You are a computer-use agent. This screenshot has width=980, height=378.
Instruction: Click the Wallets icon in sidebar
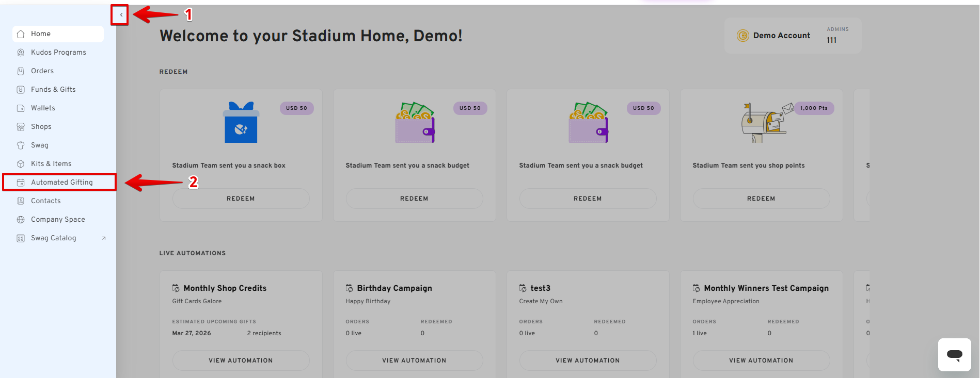click(21, 108)
